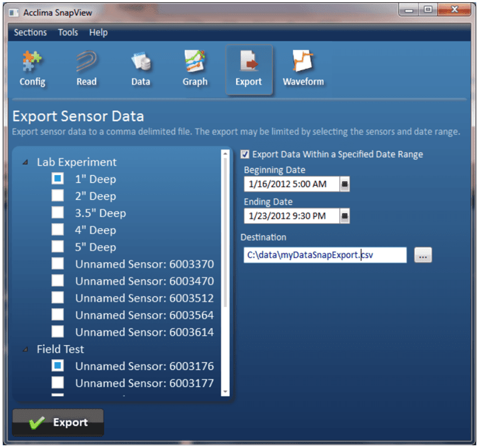Open the Sections menu
The image size is (479, 448).
[x=30, y=32]
